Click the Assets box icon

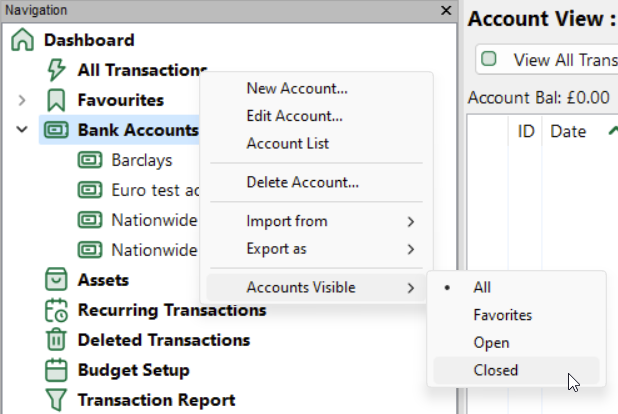56,280
